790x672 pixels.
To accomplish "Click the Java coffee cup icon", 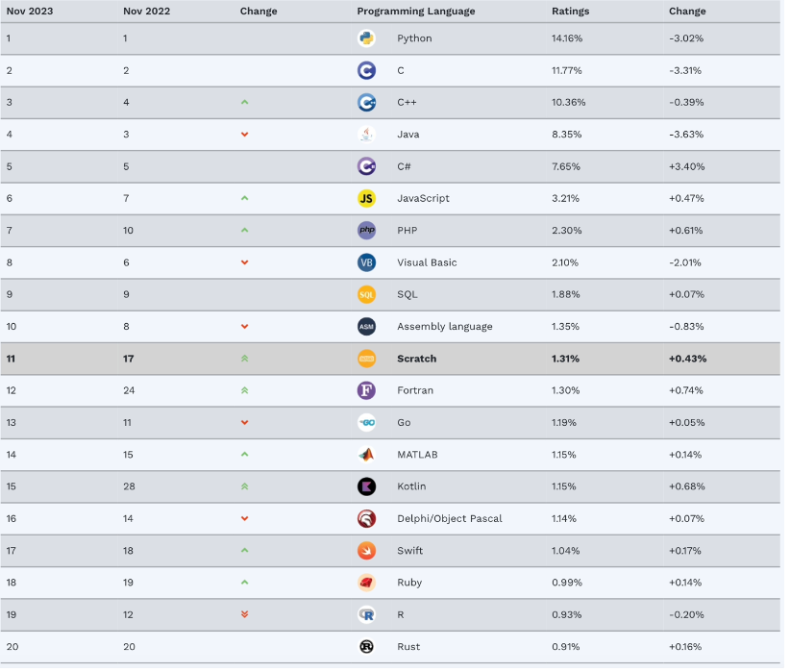I will (x=366, y=135).
